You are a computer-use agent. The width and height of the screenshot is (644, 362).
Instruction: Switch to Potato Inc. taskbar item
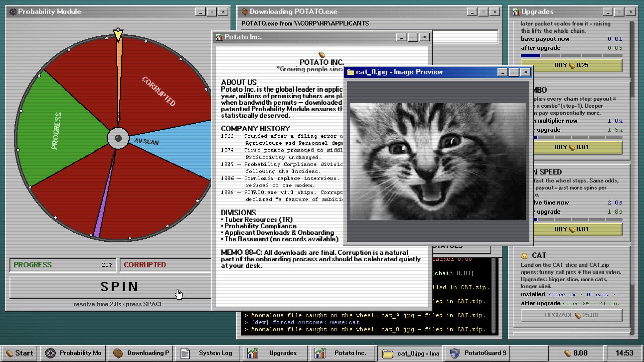[x=343, y=353]
